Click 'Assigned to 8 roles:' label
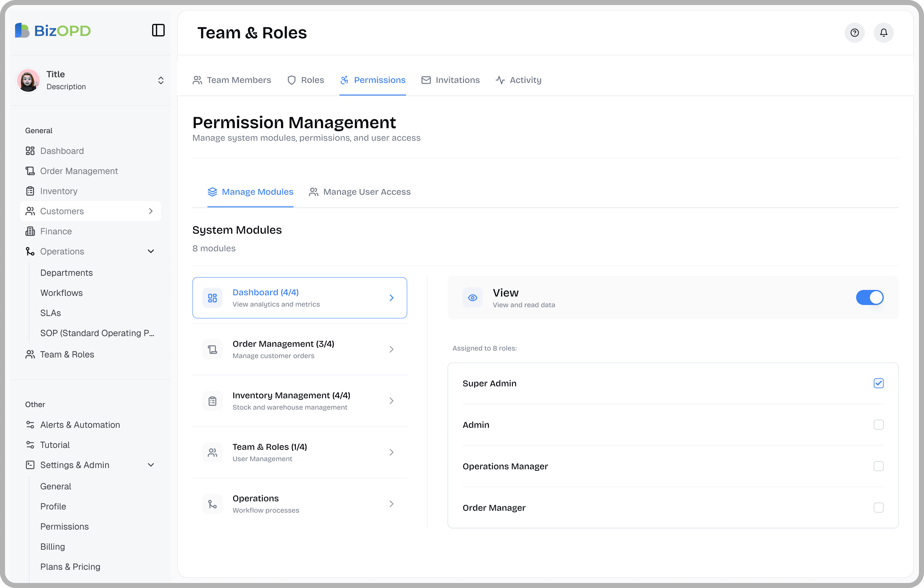The height and width of the screenshot is (588, 924). click(x=484, y=348)
